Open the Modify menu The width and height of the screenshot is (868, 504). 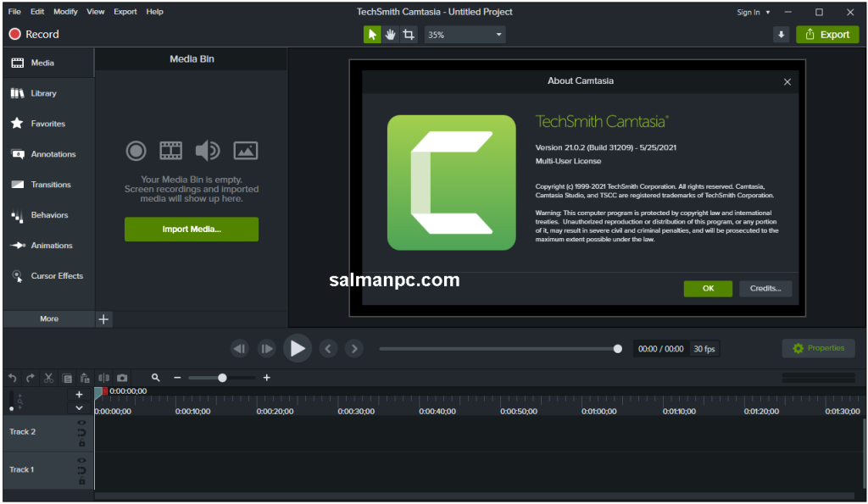point(65,11)
